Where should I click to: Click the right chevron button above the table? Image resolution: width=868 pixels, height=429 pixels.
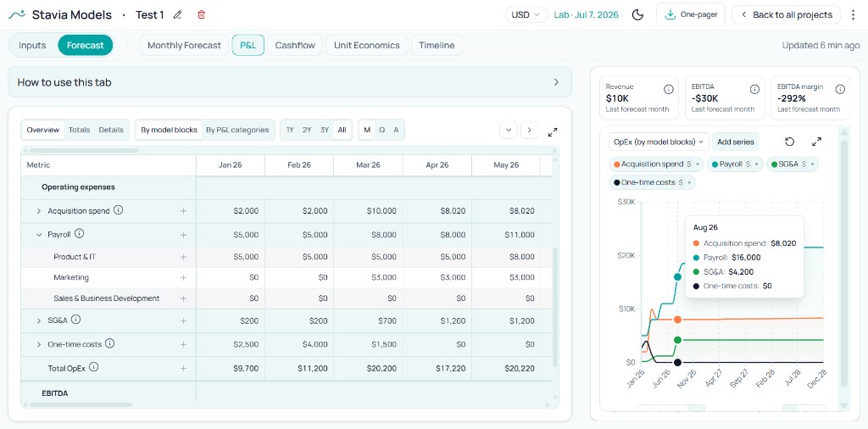(529, 130)
